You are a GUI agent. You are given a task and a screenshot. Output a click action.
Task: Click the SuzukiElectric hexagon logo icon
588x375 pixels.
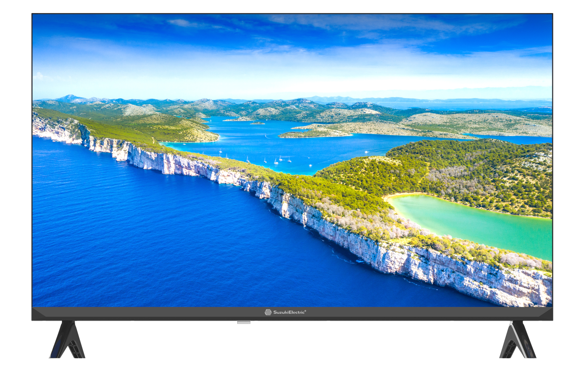pyautogui.click(x=268, y=312)
